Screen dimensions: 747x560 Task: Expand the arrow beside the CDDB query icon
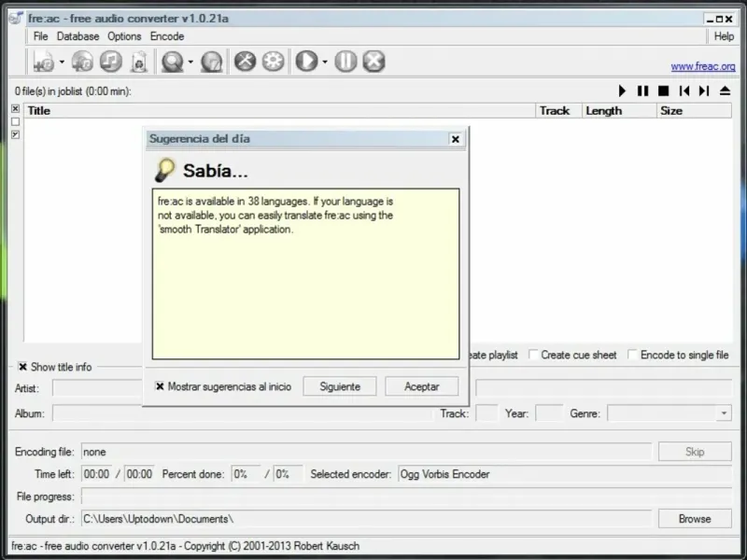coord(190,62)
